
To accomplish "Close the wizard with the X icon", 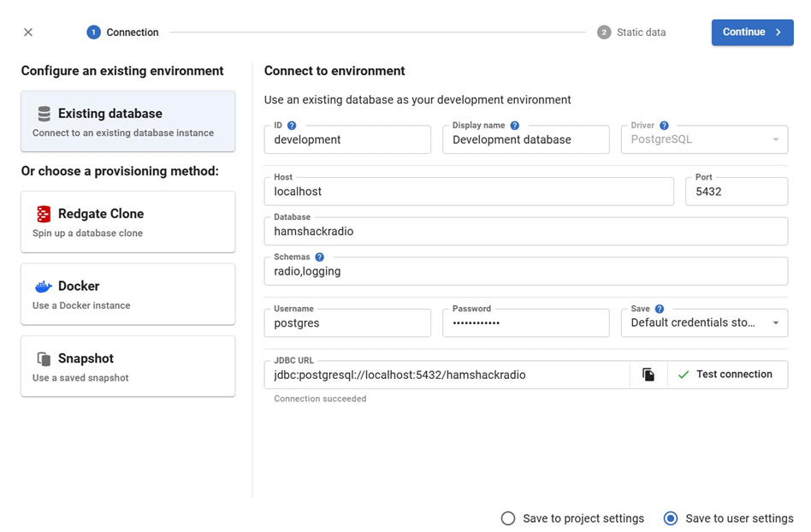I will [28, 33].
